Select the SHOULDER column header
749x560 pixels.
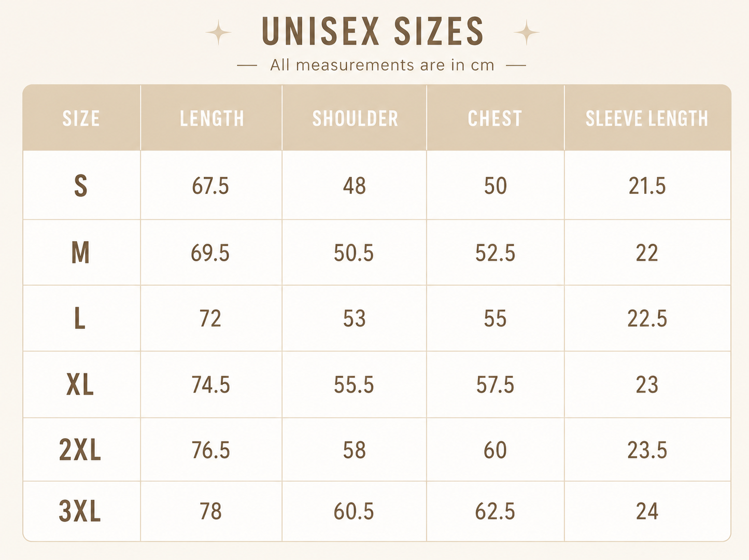click(x=355, y=119)
